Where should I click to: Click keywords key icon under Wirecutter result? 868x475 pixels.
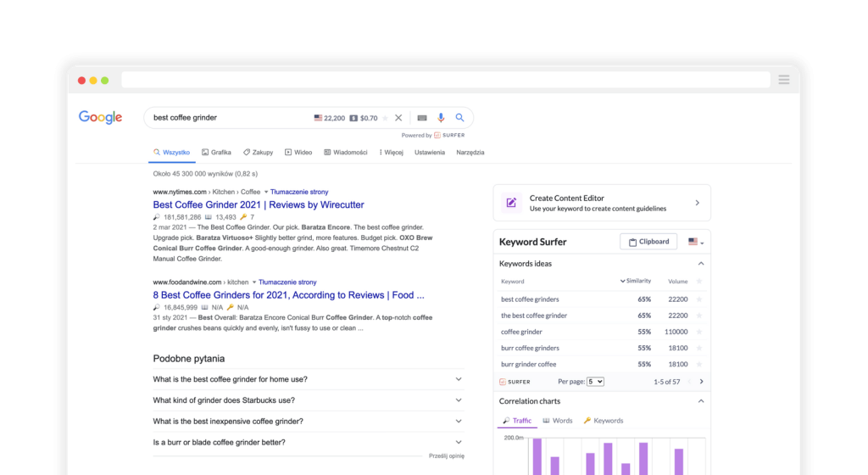243,217
